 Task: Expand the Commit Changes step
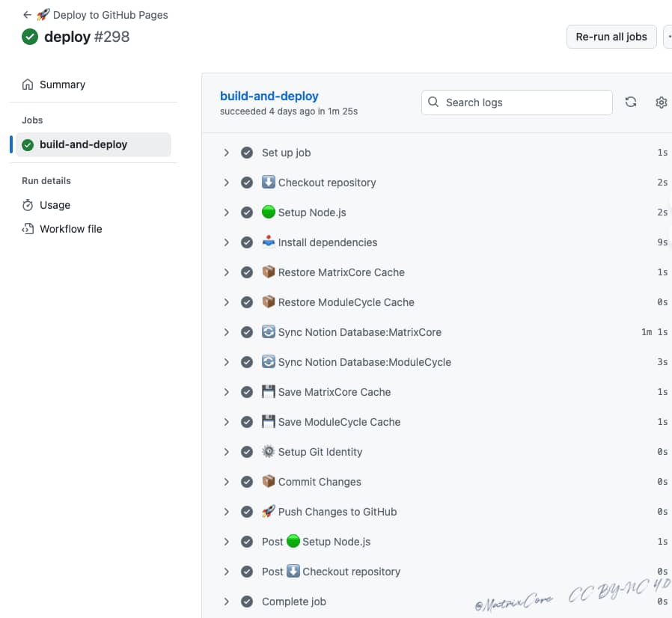(x=226, y=482)
